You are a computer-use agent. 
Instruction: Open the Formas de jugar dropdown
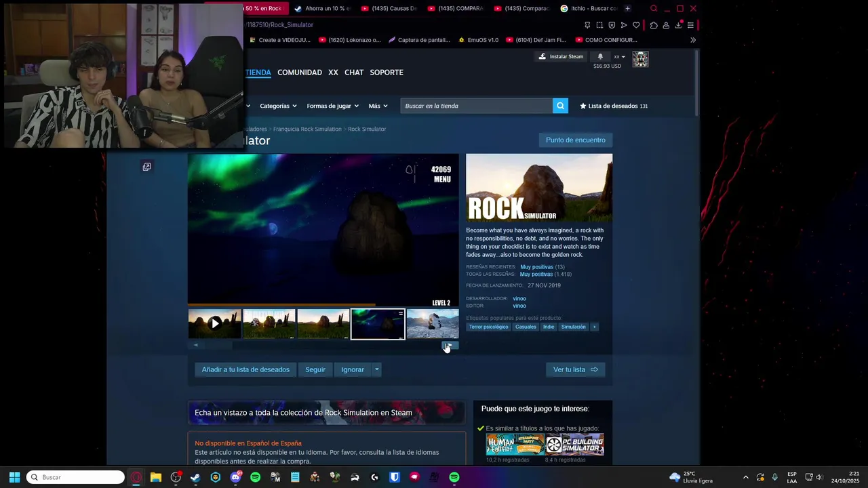click(x=332, y=106)
